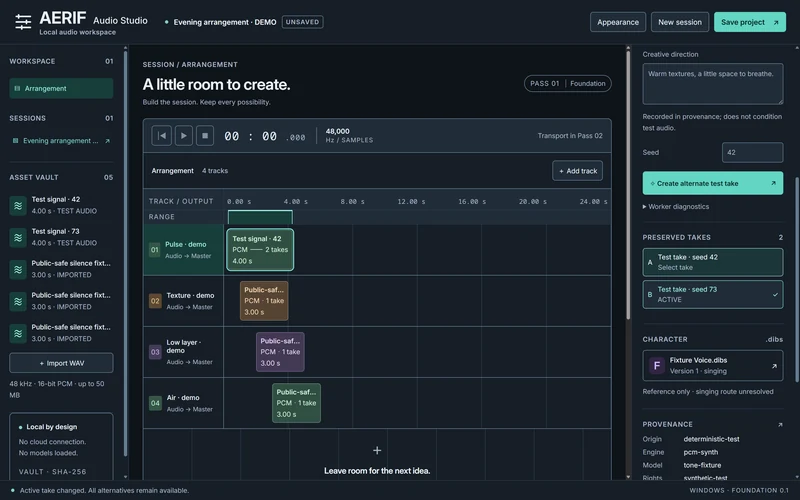This screenshot has width=800, height=500.
Task: Click track 03 number badge for Low layer · demo
Action: coord(155,352)
